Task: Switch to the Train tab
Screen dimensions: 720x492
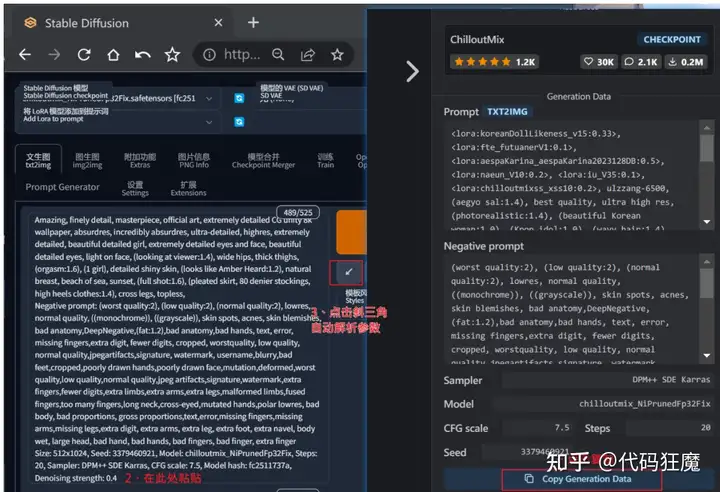Action: point(326,161)
